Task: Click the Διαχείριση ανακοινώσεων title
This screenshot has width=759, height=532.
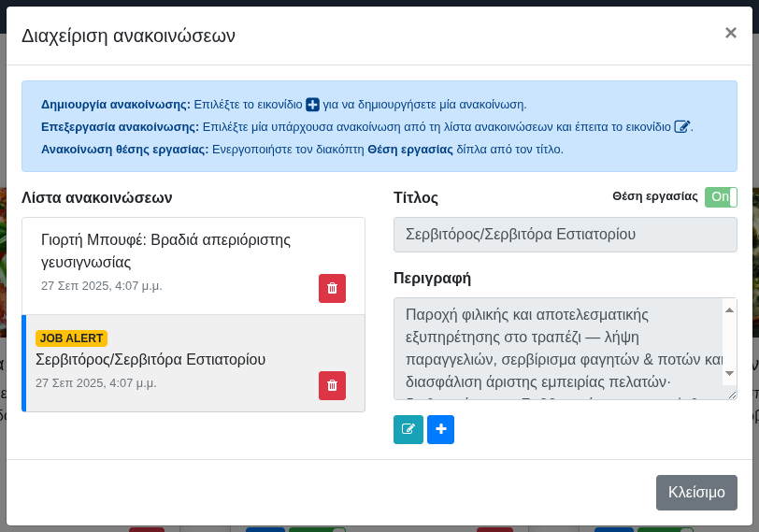Action: click(128, 36)
